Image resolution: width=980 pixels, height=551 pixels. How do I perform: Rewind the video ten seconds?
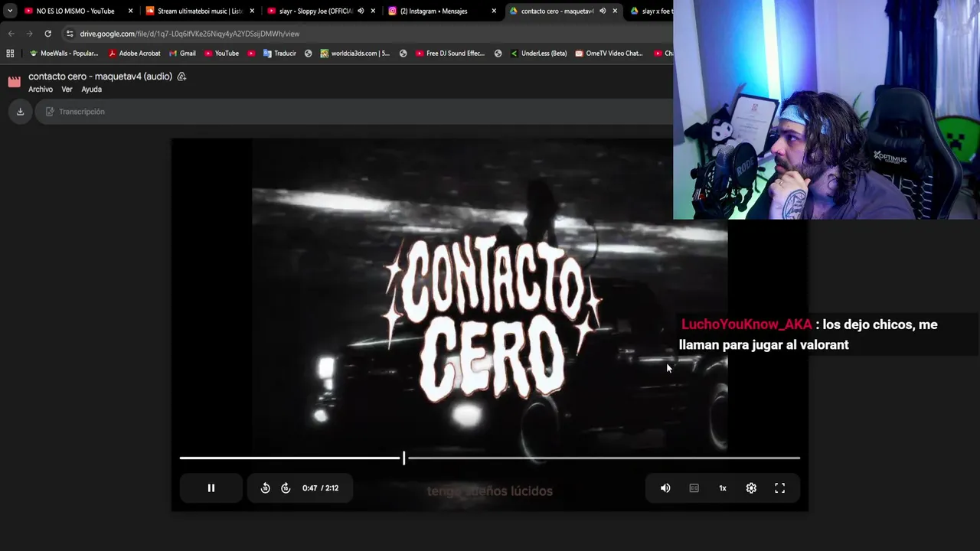(x=265, y=488)
